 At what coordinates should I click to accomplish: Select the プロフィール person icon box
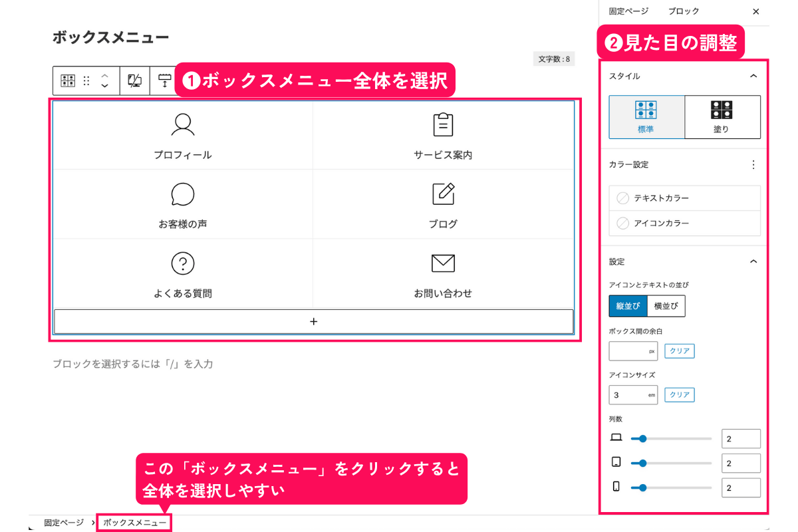tap(183, 124)
